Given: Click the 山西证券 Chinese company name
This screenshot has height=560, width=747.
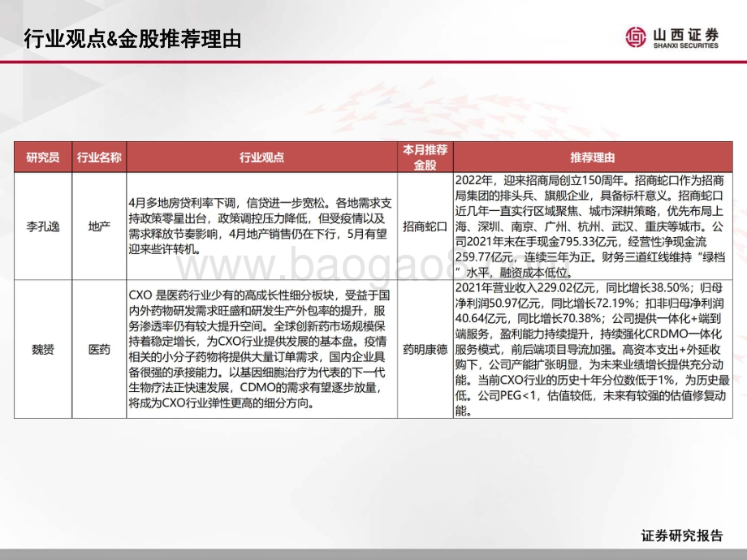Looking at the screenshot, I should 685,34.
